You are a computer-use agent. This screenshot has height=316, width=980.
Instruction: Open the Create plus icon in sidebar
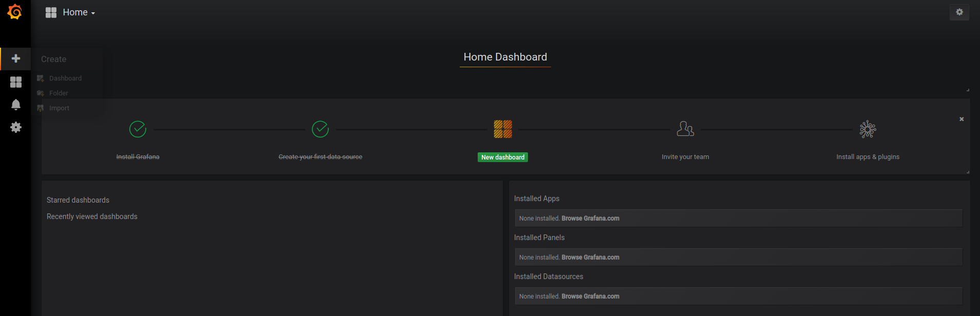[x=16, y=58]
